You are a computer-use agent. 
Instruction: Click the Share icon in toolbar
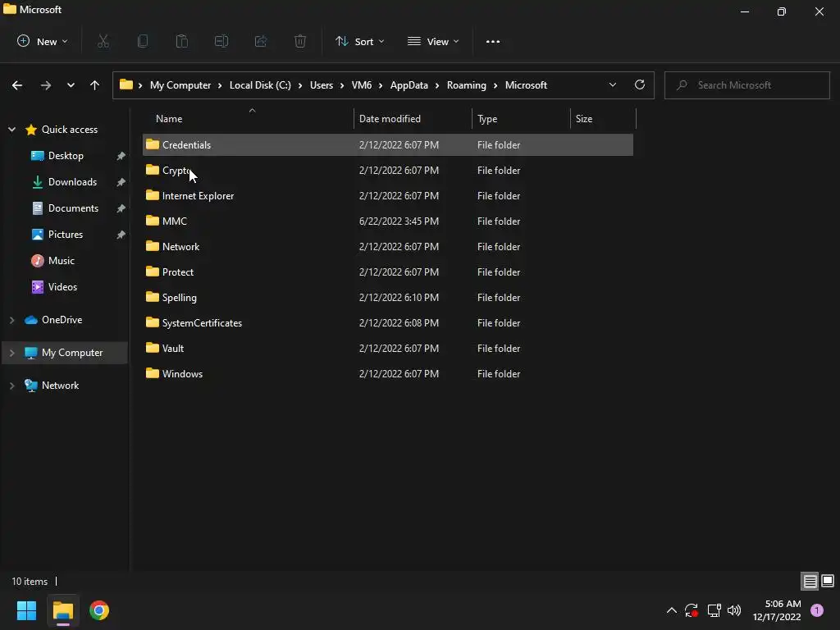pyautogui.click(x=261, y=41)
